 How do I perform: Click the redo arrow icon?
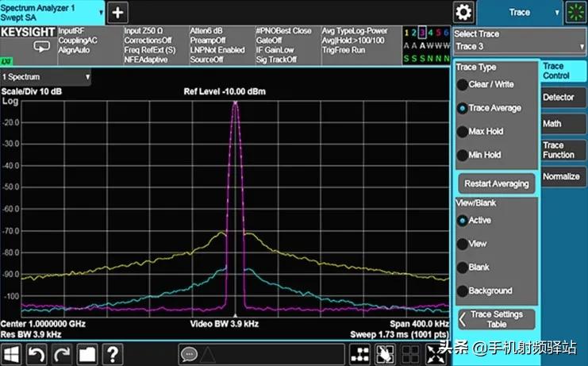(63, 354)
